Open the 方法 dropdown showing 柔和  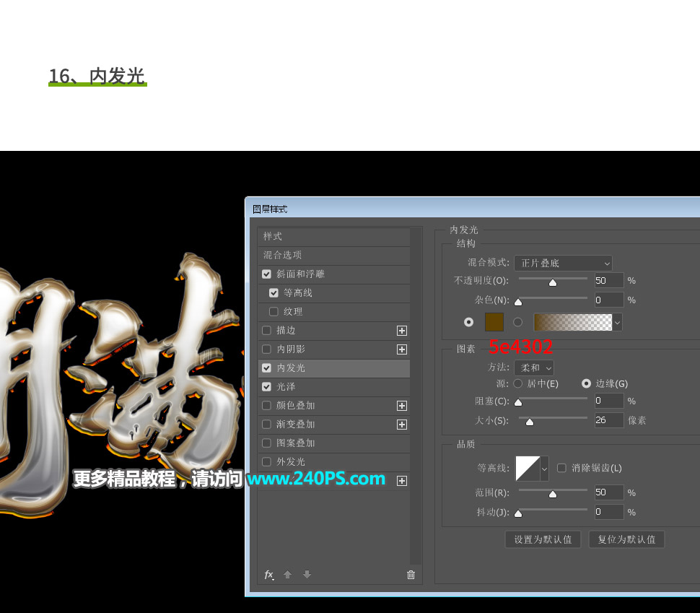pyautogui.click(x=534, y=368)
